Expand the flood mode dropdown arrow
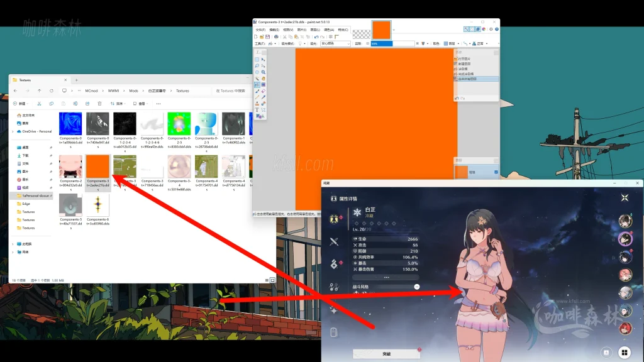This screenshot has width=644, height=362. 305,44
